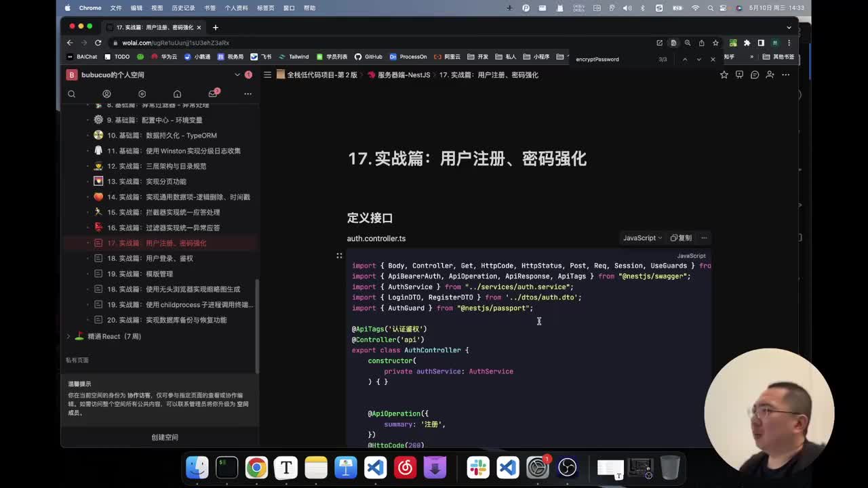
Task: Click the zoom magnifier icon in address bar
Action: click(687, 43)
